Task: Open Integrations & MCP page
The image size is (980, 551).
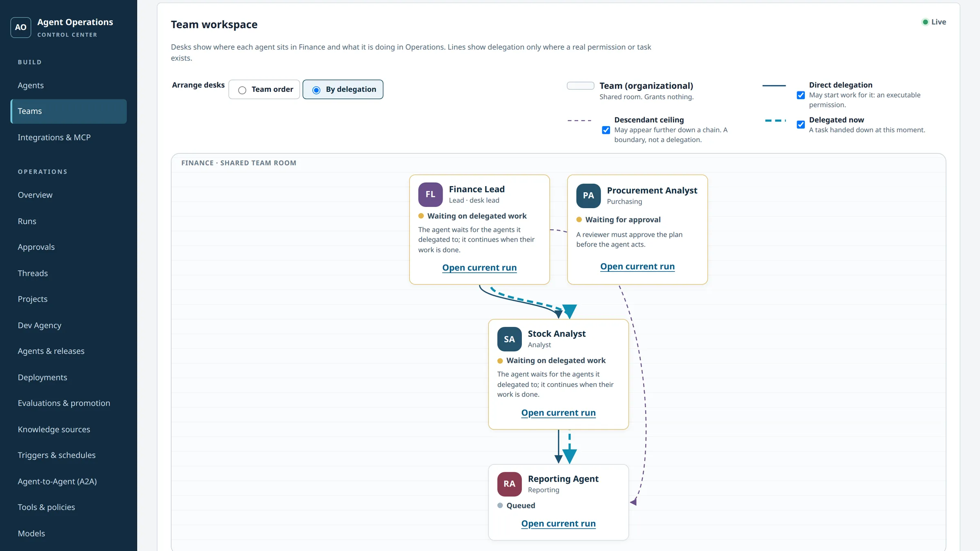Action: [x=69, y=138]
